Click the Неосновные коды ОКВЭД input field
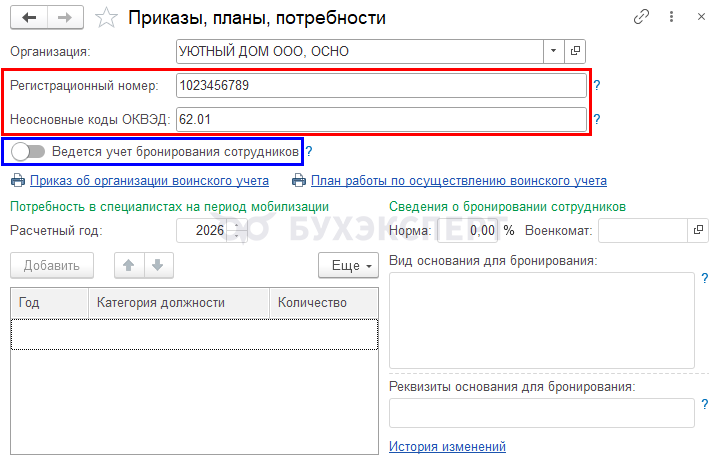 tap(381, 120)
